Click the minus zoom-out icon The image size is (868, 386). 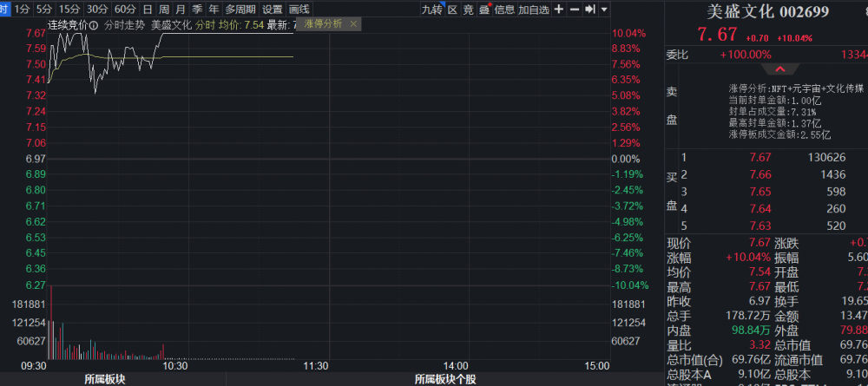coord(575,10)
